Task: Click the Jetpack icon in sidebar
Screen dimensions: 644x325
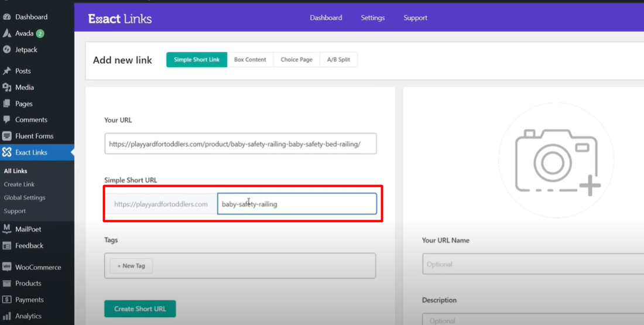Action: tap(6, 50)
